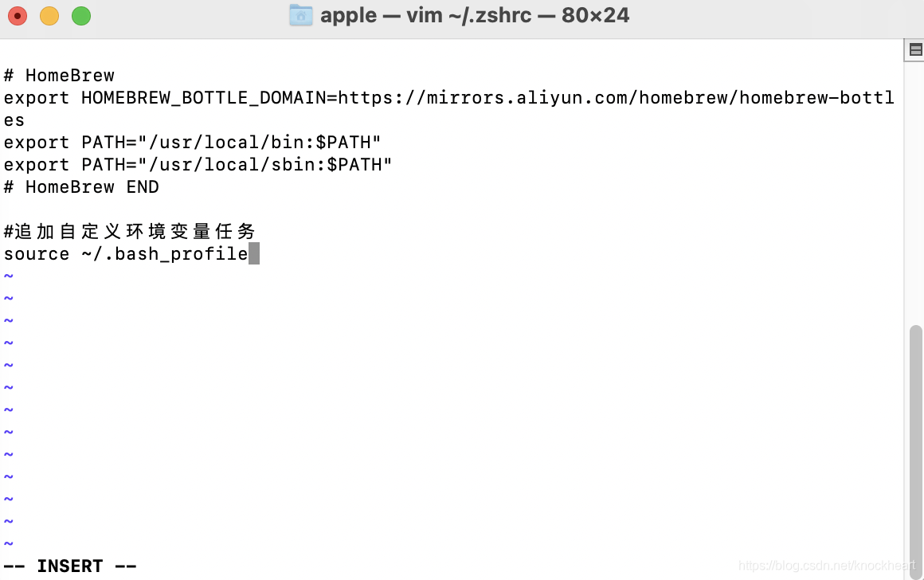Click the '# HomeBrew' comment line
This screenshot has height=580, width=924.
pyautogui.click(x=59, y=75)
